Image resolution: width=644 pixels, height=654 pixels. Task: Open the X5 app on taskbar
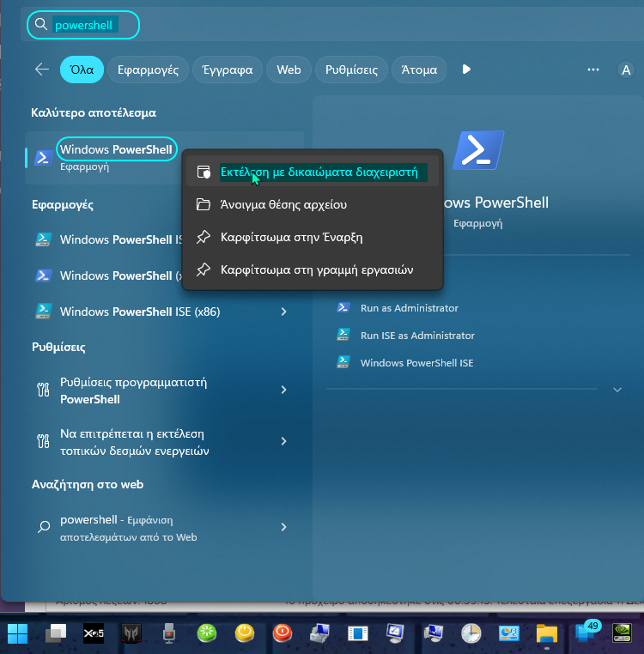pos(94,633)
